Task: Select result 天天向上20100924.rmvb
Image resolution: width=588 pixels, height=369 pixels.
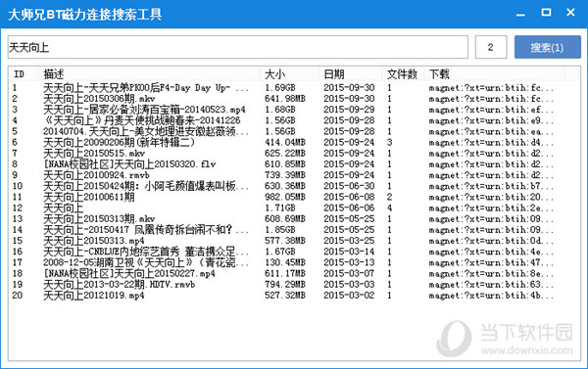Action: pyautogui.click(x=96, y=175)
